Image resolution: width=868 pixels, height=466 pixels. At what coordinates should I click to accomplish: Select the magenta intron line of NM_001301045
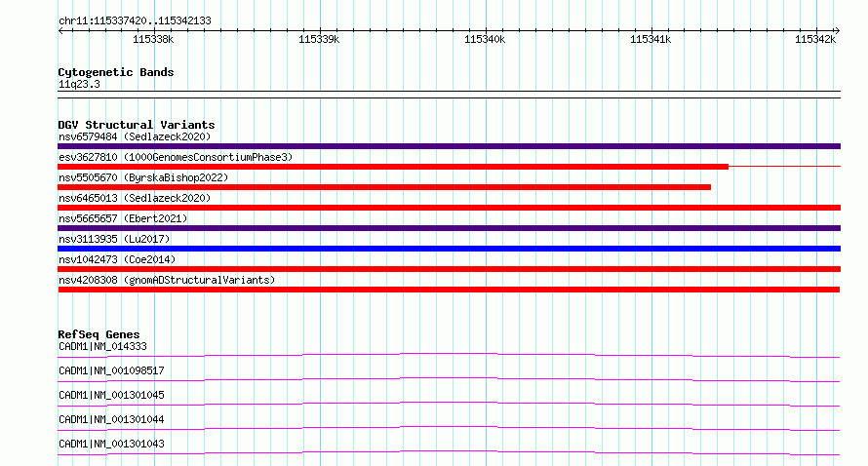tap(449, 403)
